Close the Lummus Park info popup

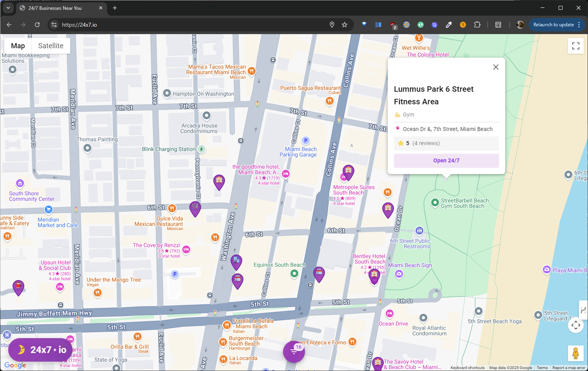pyautogui.click(x=496, y=67)
